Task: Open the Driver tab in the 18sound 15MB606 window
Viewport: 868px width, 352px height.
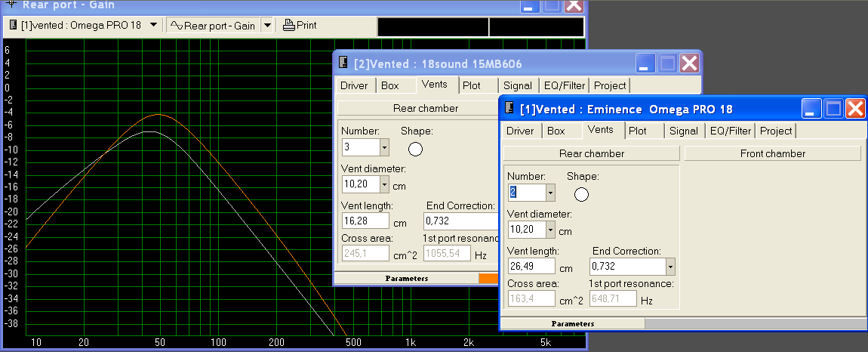Action: click(354, 85)
